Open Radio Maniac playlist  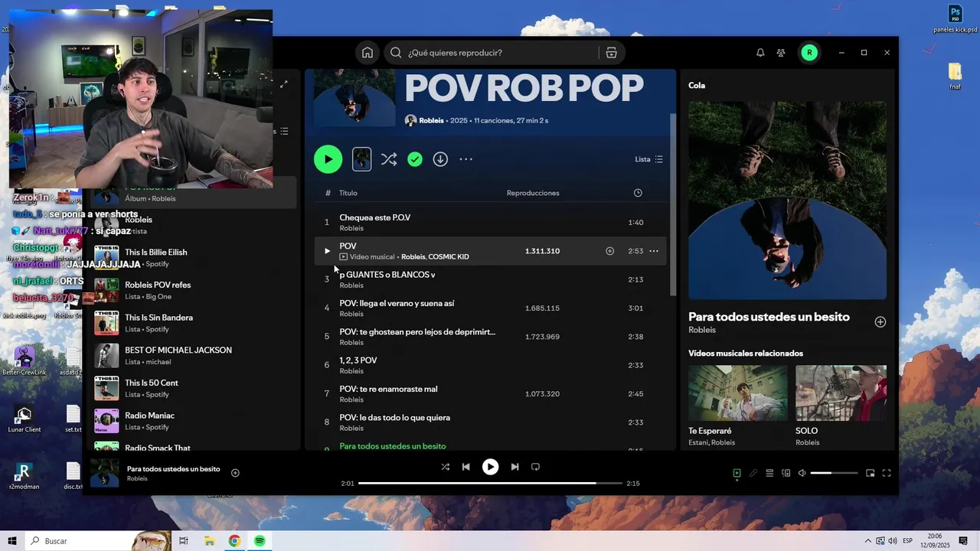pos(194,421)
